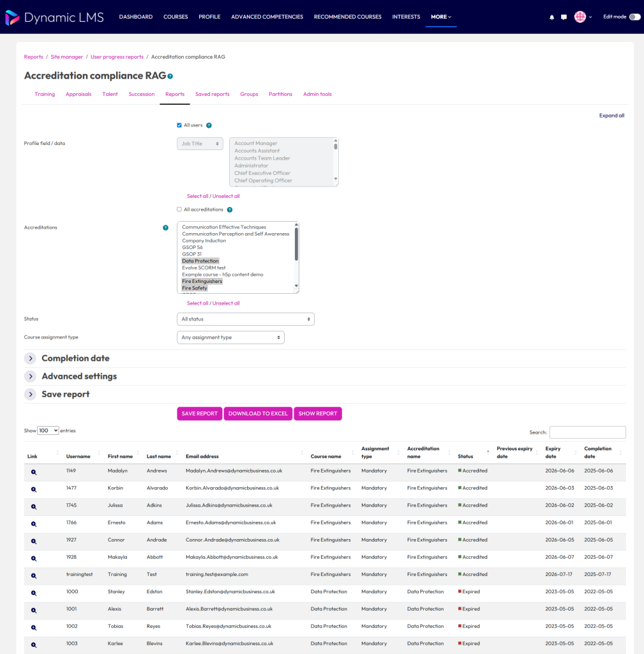
Task: Open details magnifier for Ernesto Adams row
Action: pos(34,524)
